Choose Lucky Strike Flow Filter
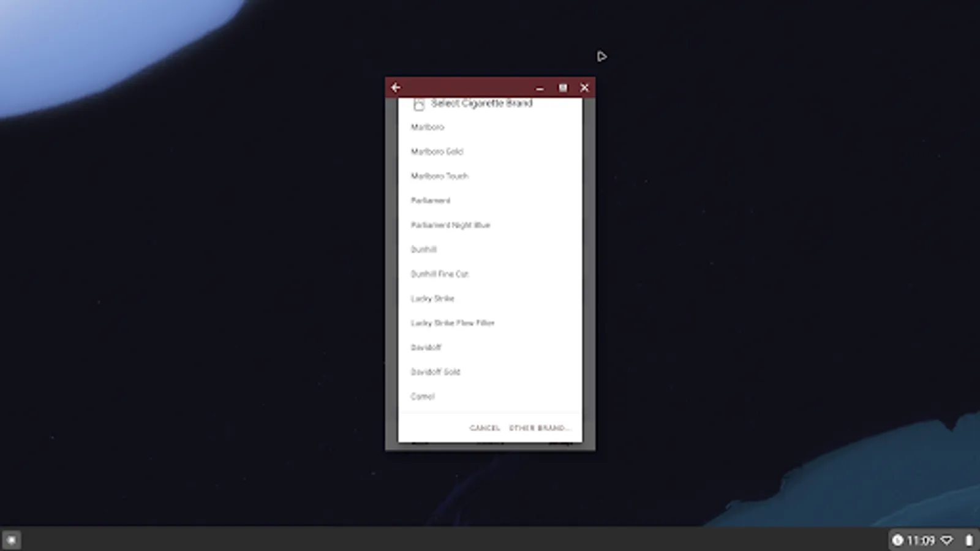 pos(490,323)
